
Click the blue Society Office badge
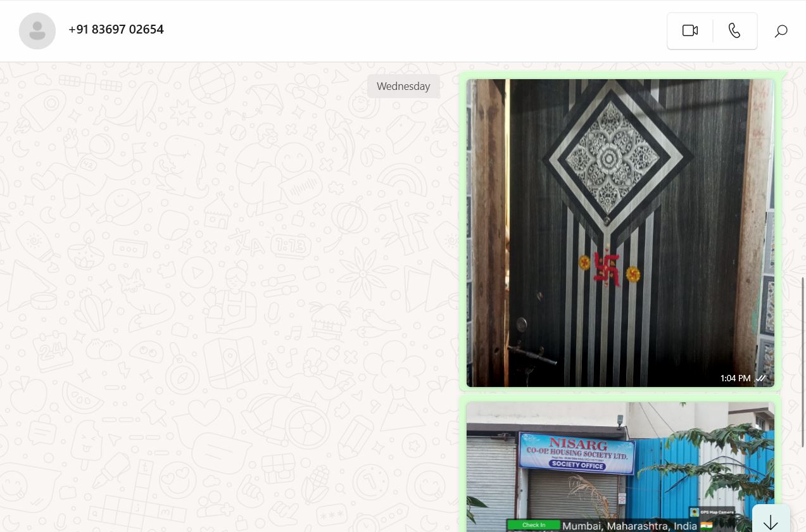coord(577,465)
